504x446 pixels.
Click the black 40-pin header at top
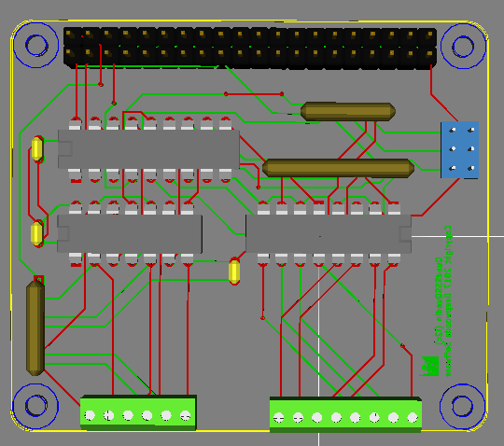pyautogui.click(x=250, y=48)
